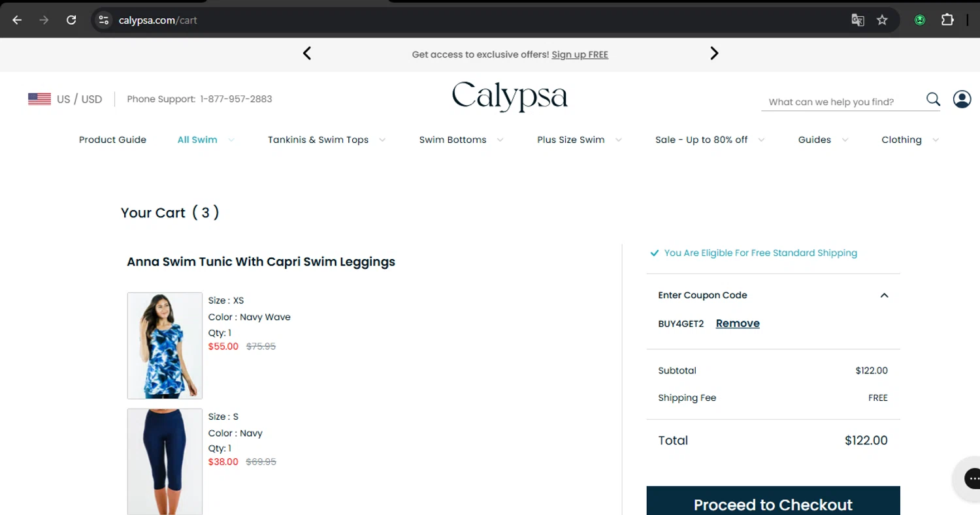Click the $38.00 sale price
The width and height of the screenshot is (980, 515).
pyautogui.click(x=223, y=462)
